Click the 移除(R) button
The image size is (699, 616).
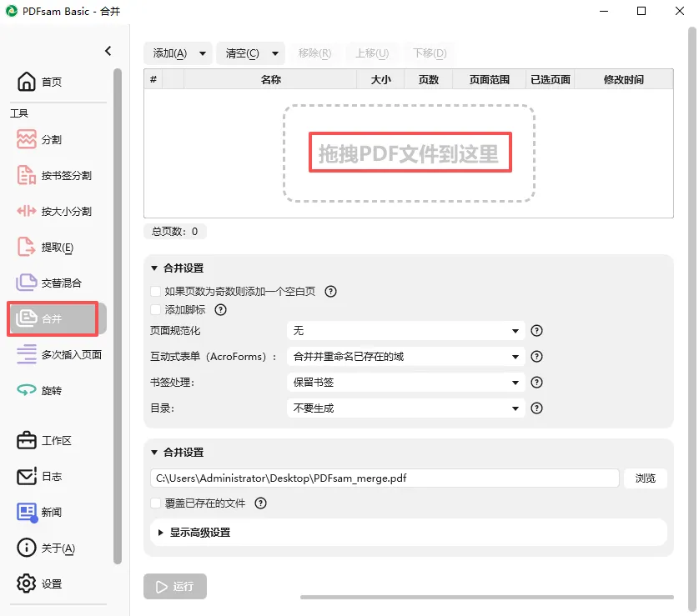(x=314, y=53)
